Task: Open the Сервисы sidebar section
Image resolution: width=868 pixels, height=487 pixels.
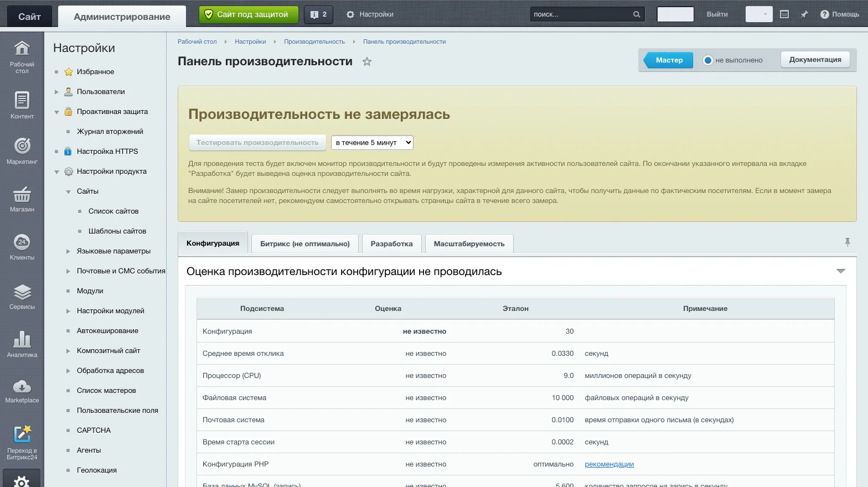Action: (x=22, y=296)
